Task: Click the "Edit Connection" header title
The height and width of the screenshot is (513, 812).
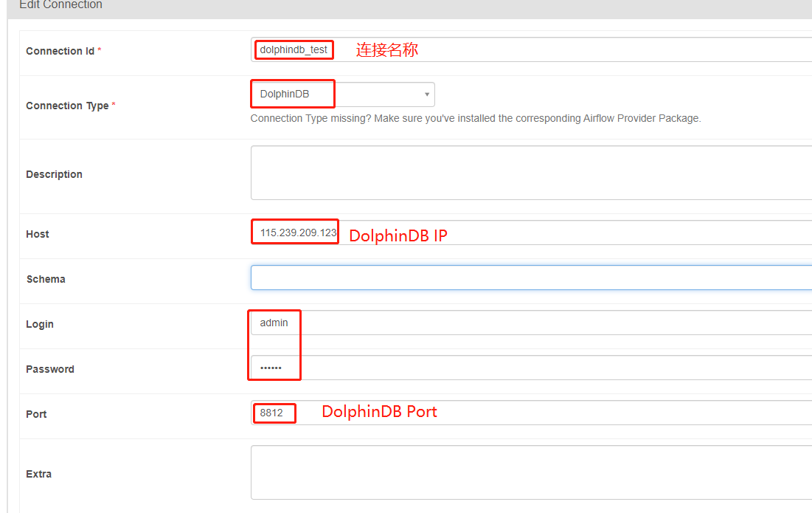Action: (60, 5)
